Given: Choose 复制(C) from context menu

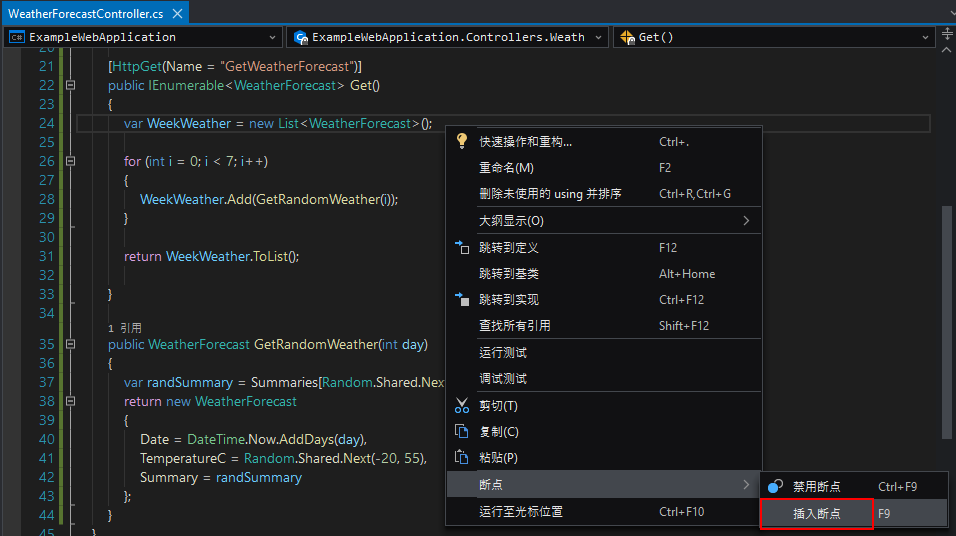Looking at the screenshot, I should [604, 432].
